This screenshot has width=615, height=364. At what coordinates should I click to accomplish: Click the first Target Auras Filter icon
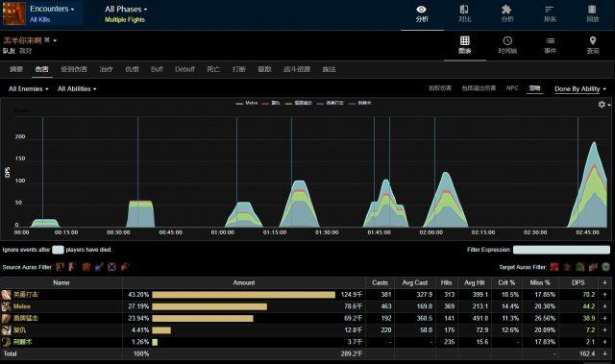pyautogui.click(x=554, y=267)
